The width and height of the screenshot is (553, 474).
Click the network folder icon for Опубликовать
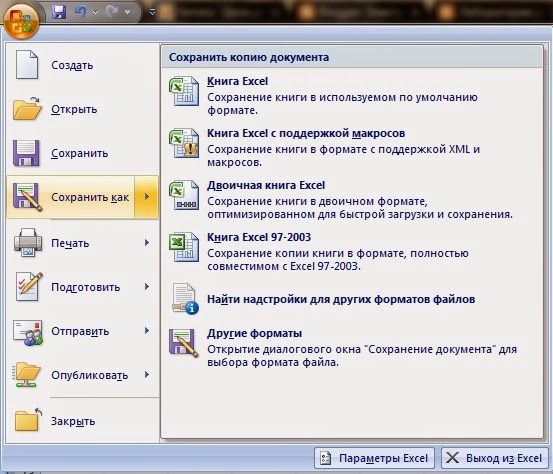(27, 375)
